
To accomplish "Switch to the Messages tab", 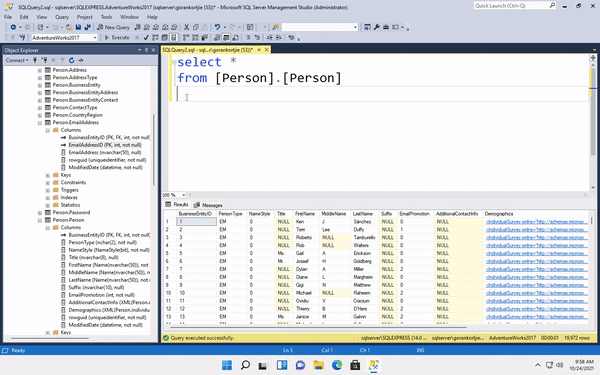I will pyautogui.click(x=208, y=205).
